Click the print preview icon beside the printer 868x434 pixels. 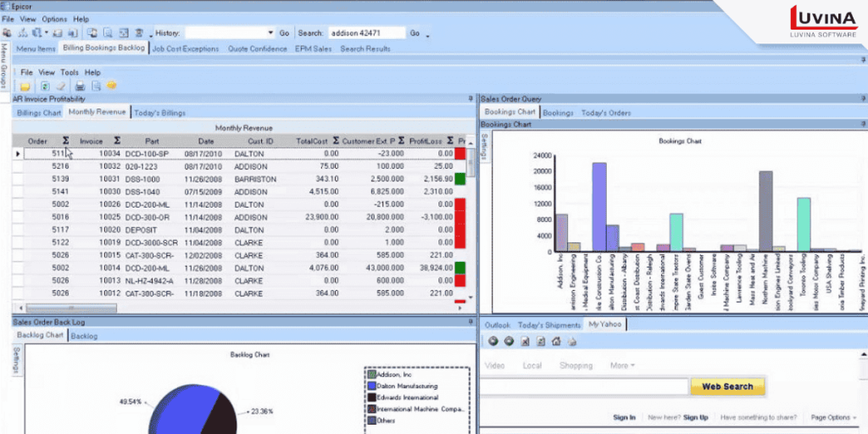(x=97, y=86)
